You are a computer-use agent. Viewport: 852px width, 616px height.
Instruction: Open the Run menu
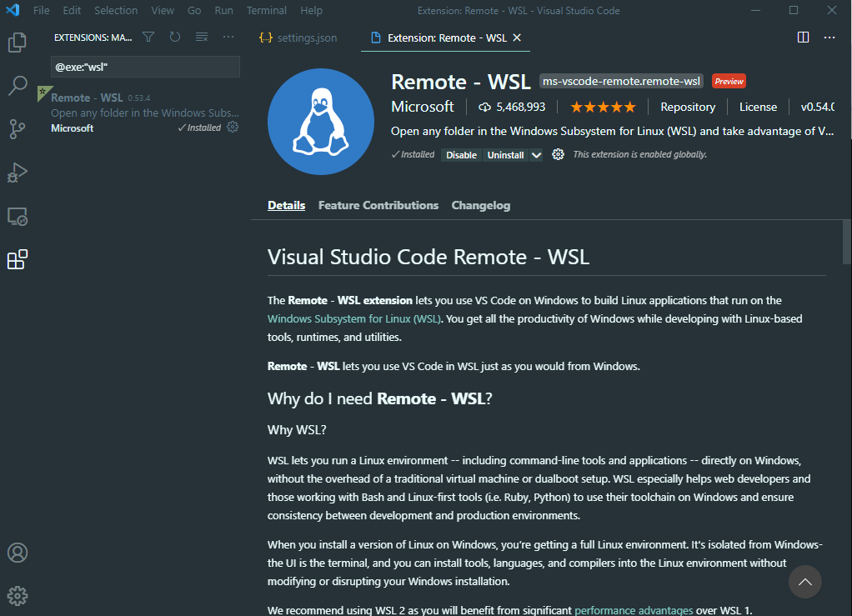point(224,10)
